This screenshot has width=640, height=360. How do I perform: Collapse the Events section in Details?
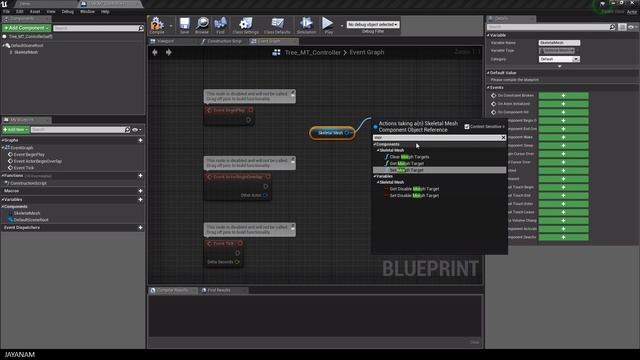tap(488, 88)
